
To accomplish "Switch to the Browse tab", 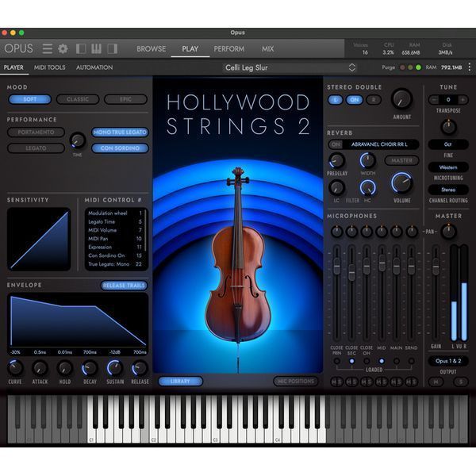I will click(x=151, y=49).
